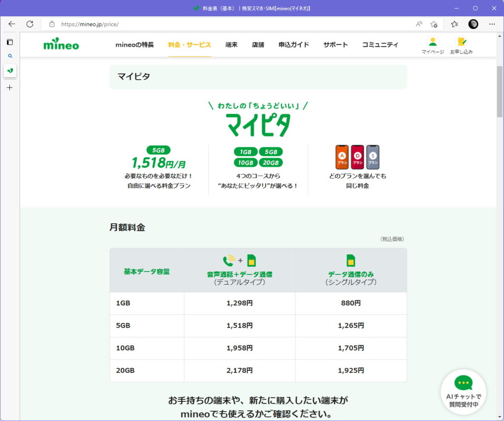This screenshot has width=504, height=421.
Task: Click the gray S plan phone icon
Action: 373,157
